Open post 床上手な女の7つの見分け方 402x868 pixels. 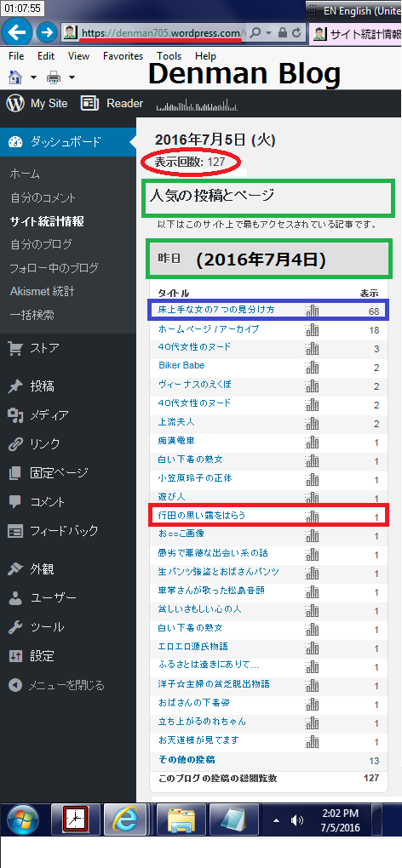point(216,310)
